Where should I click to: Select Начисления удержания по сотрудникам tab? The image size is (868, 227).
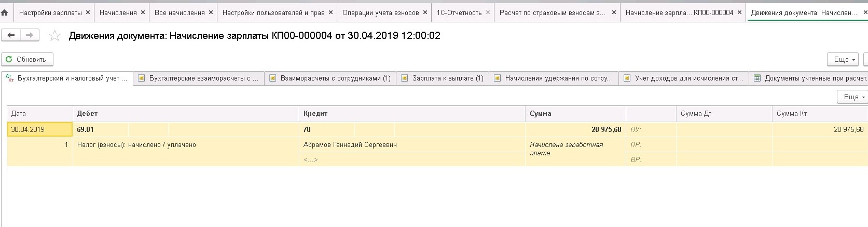tap(558, 78)
